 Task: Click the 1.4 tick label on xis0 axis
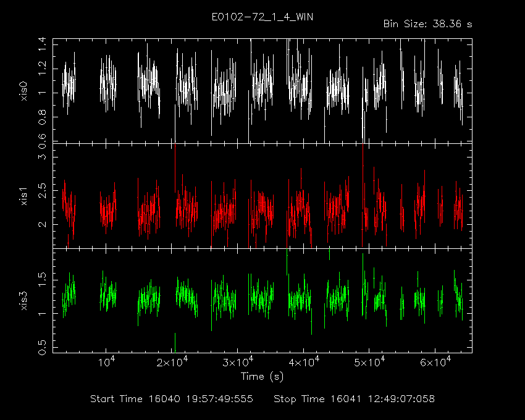click(x=42, y=44)
